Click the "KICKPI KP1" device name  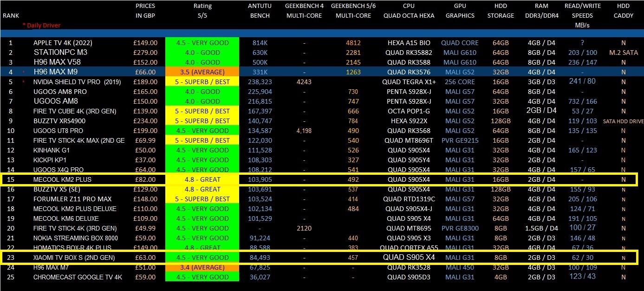pos(50,160)
